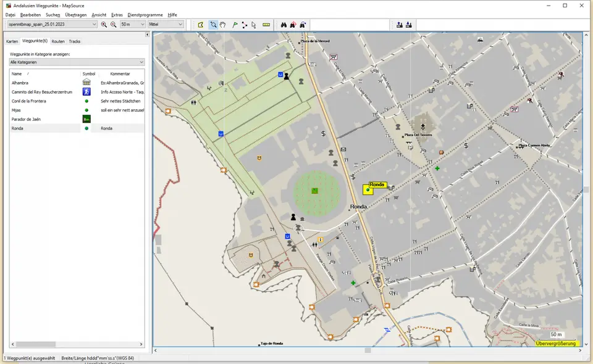The width and height of the screenshot is (593, 364).
Task: Select the Parador de Jaén waypoint
Action: point(77,119)
